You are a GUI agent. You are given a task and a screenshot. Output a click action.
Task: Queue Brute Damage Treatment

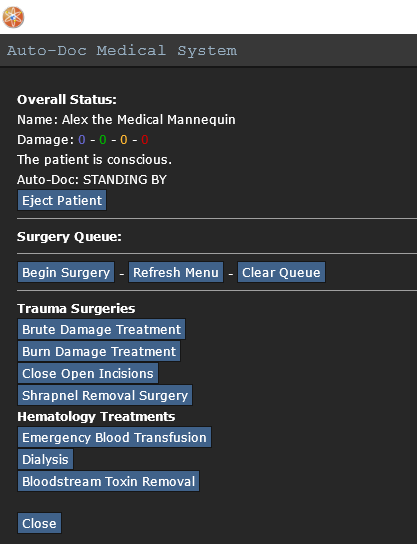pyautogui.click(x=101, y=329)
